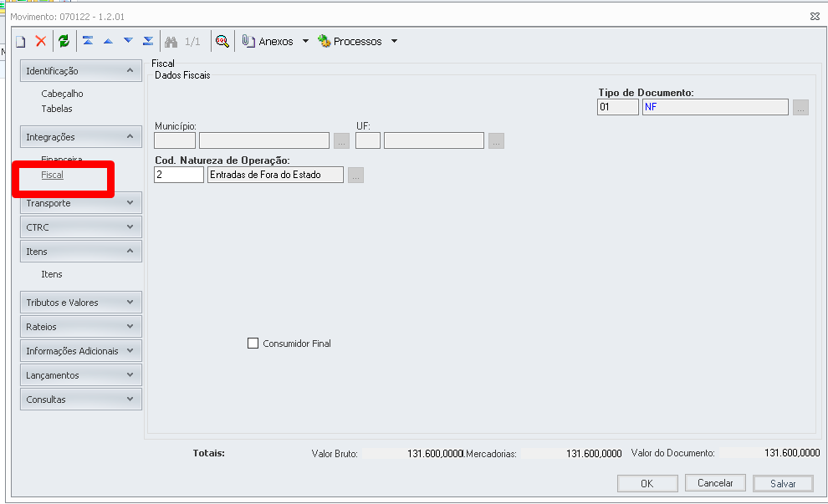Image resolution: width=828 pixels, height=504 pixels.
Task: Refresh data with the green arrows icon
Action: click(64, 41)
